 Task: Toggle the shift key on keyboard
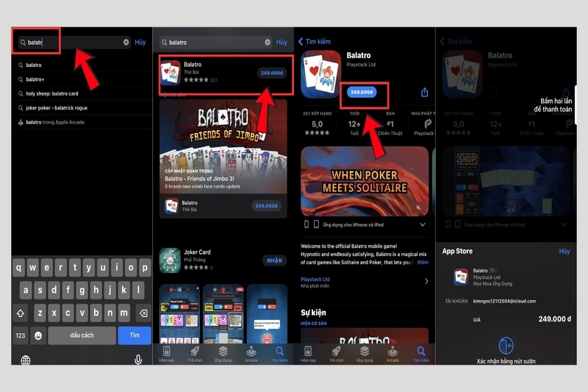(21, 313)
